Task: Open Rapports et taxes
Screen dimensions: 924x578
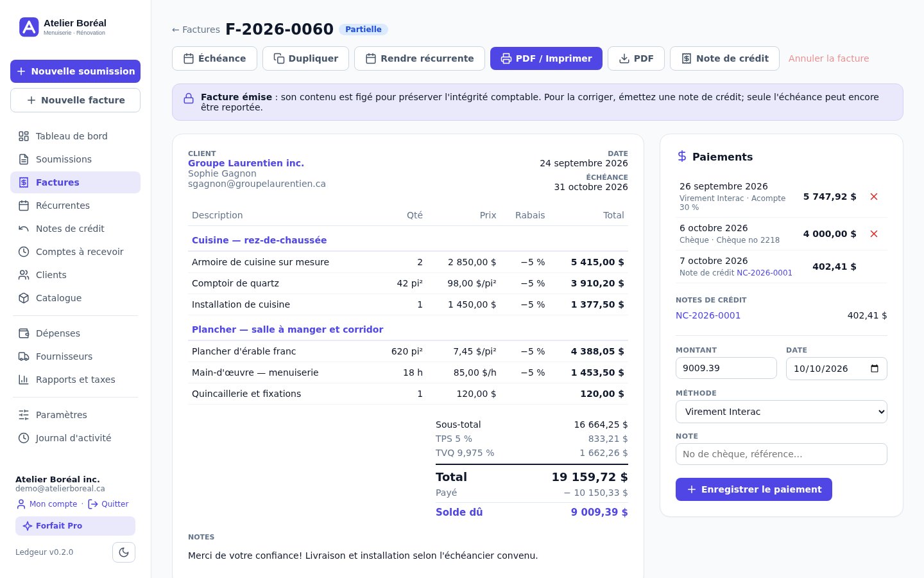Action: click(75, 380)
